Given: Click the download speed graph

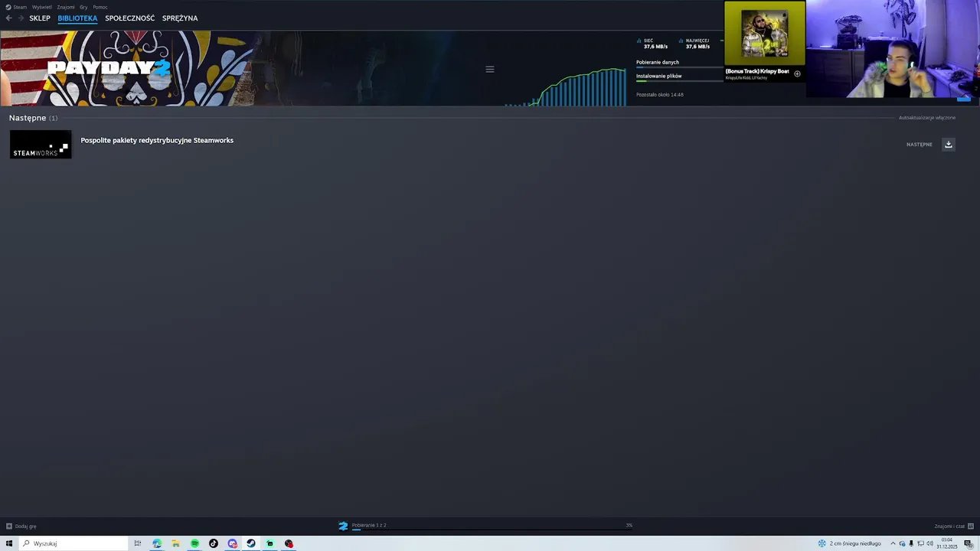Looking at the screenshot, I should click(x=567, y=86).
